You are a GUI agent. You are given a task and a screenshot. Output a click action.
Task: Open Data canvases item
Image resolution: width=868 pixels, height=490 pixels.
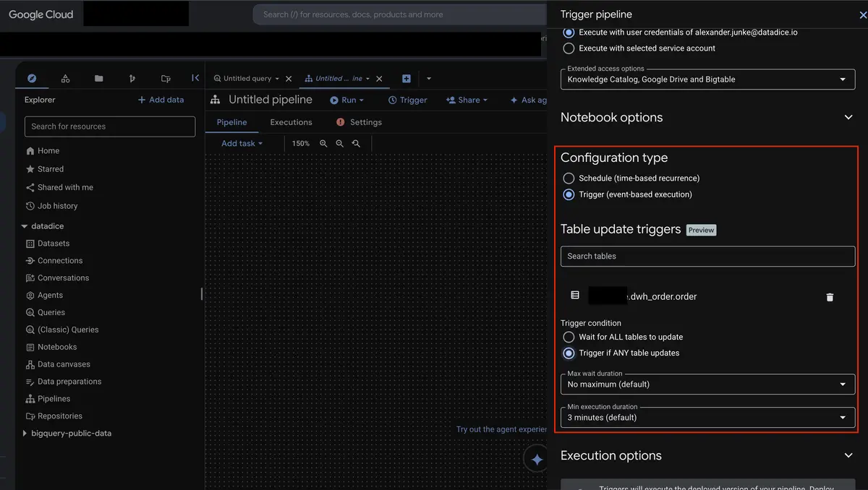pos(64,364)
